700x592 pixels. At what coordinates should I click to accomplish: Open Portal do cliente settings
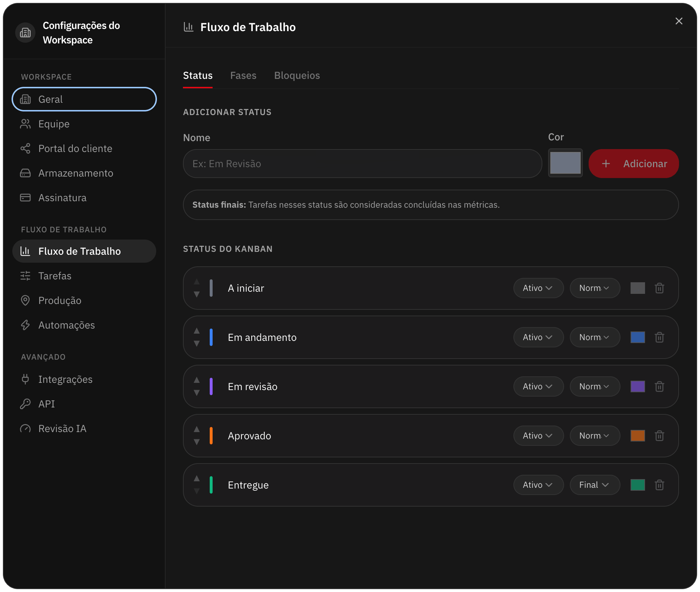pyautogui.click(x=84, y=148)
